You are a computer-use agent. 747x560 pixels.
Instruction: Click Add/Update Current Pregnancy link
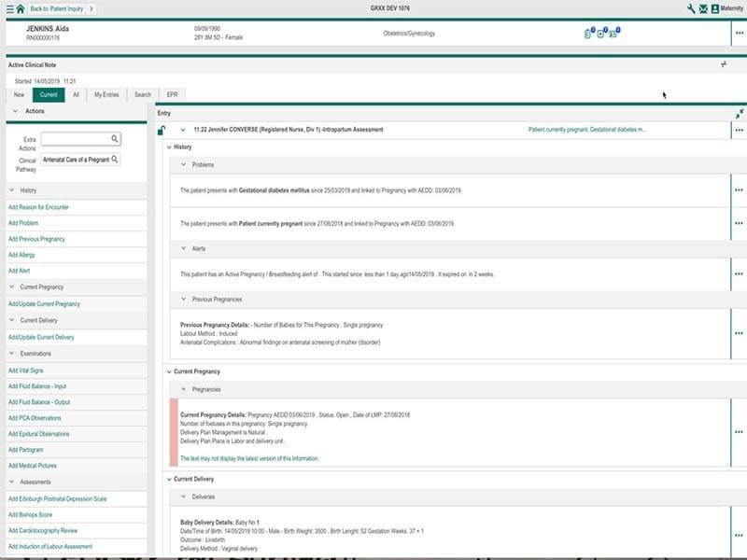(x=44, y=304)
